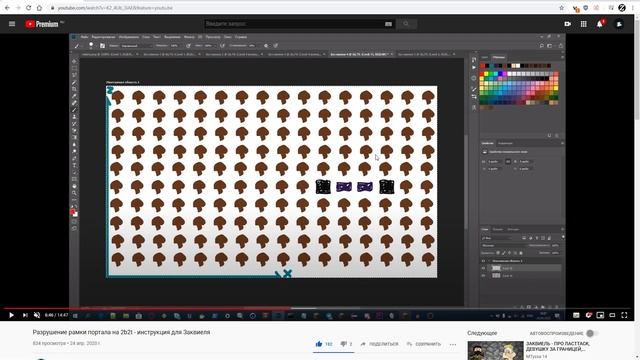Click the magnifier search button
This screenshot has width=640, height=360.
(x=406, y=24)
